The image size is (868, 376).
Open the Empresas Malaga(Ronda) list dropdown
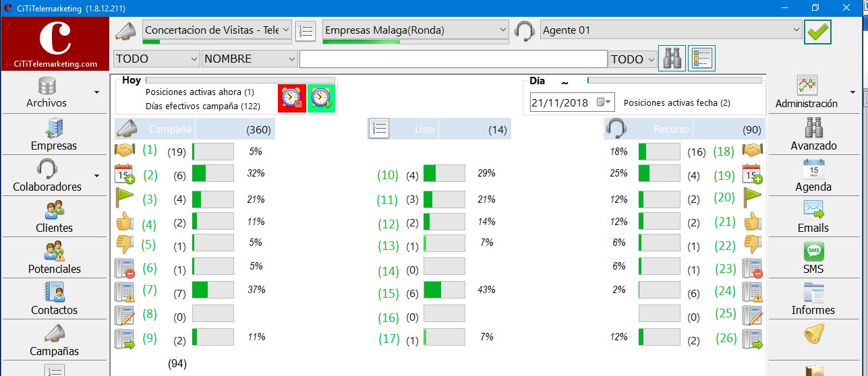[x=415, y=30]
